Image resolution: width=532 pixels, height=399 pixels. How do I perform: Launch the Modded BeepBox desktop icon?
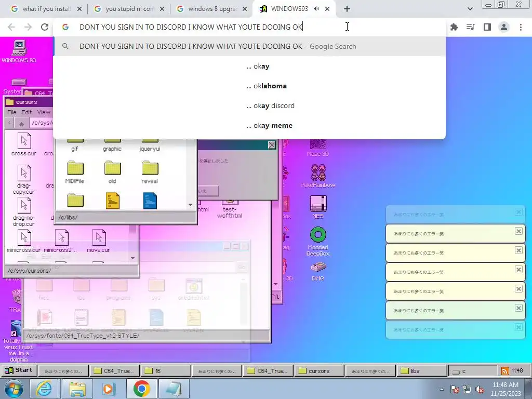pyautogui.click(x=318, y=241)
